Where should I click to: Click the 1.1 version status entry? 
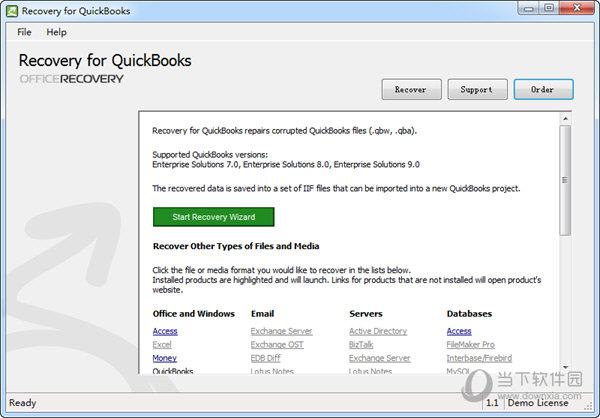pos(492,403)
